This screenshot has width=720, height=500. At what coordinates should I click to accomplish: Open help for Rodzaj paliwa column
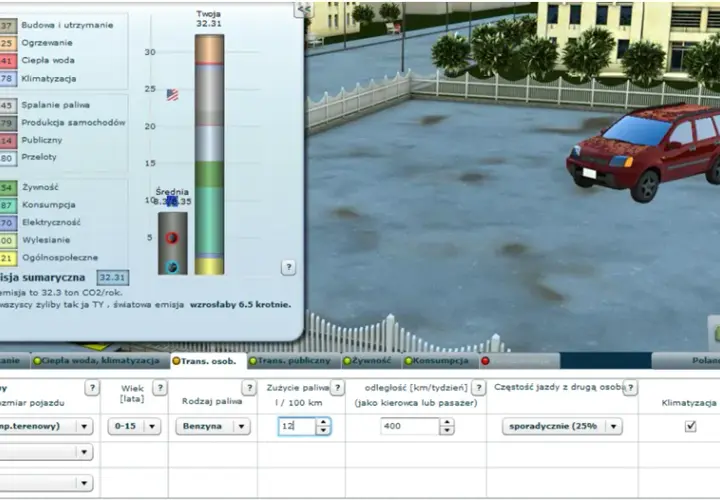tap(249, 388)
